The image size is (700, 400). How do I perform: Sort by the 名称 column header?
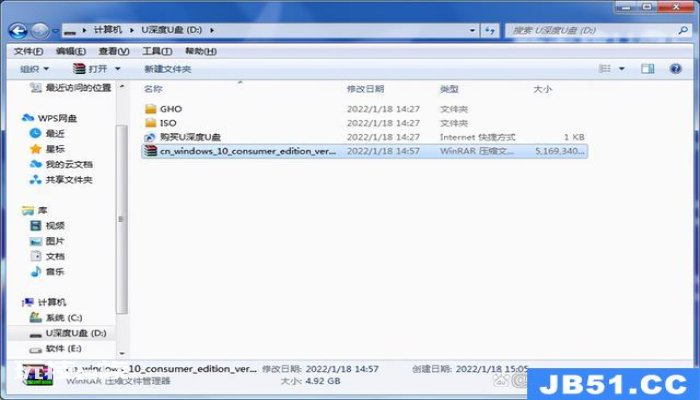153,89
